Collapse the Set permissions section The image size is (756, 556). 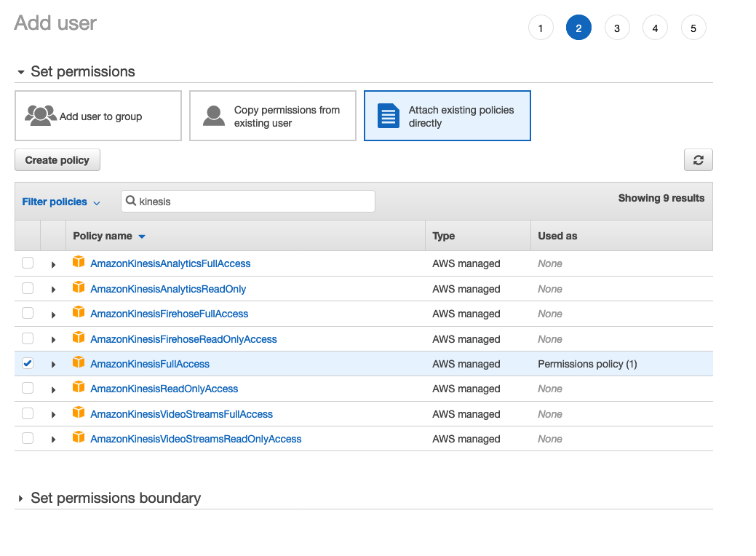tap(20, 71)
